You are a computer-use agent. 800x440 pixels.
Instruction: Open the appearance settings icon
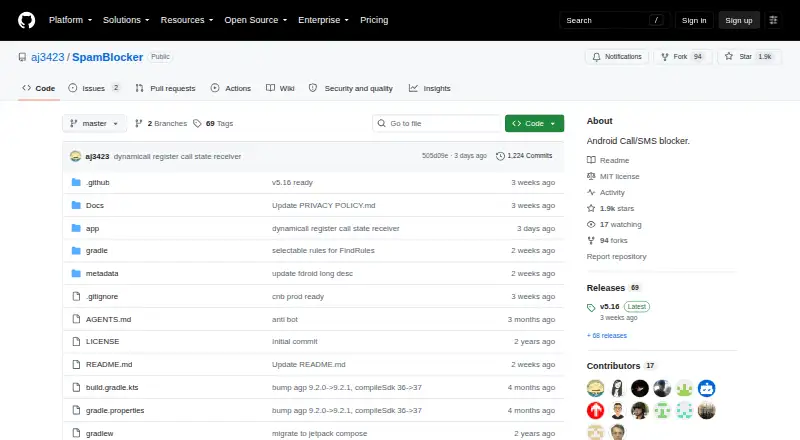point(773,20)
